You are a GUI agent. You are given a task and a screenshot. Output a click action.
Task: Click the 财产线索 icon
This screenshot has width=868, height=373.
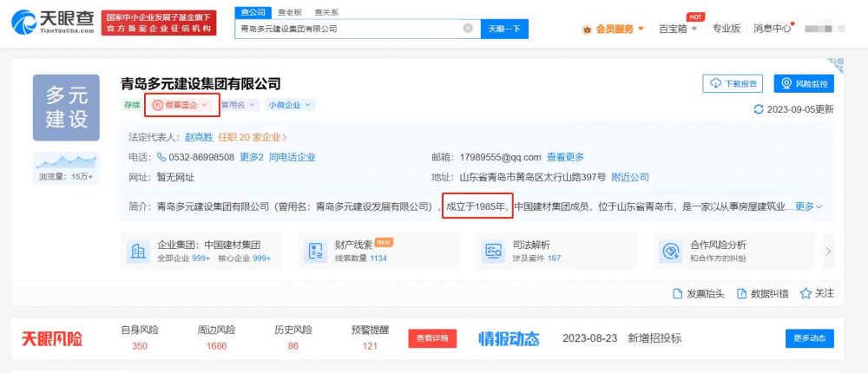(317, 252)
